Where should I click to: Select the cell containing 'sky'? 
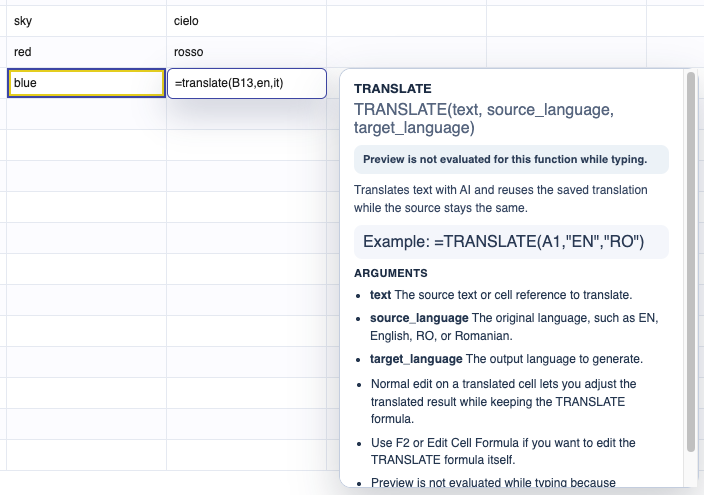pos(86,21)
